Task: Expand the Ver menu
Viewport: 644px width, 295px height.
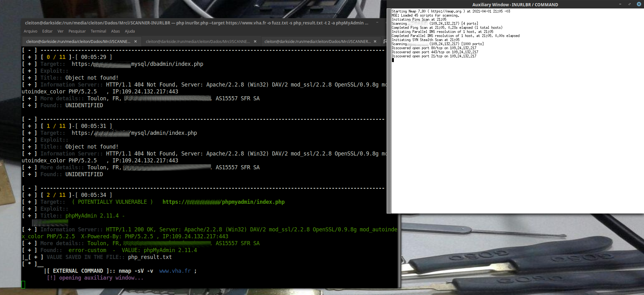Action: pyautogui.click(x=60, y=31)
